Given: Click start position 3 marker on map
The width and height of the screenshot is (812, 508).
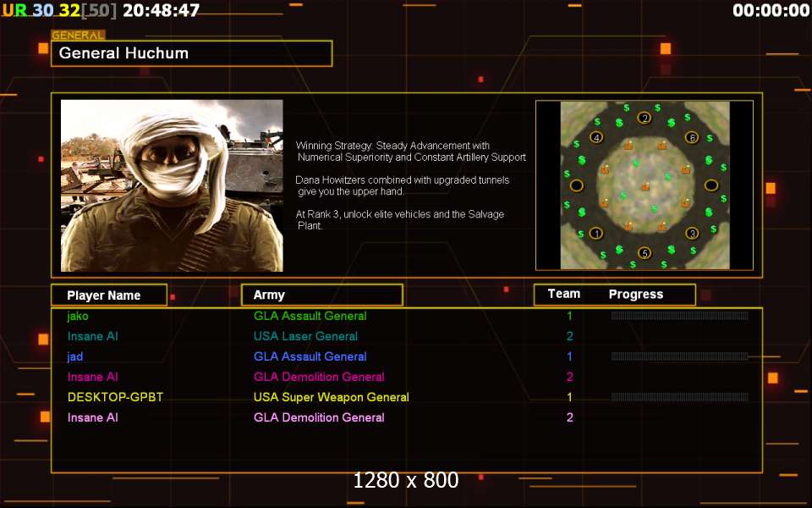Looking at the screenshot, I should click(x=692, y=234).
